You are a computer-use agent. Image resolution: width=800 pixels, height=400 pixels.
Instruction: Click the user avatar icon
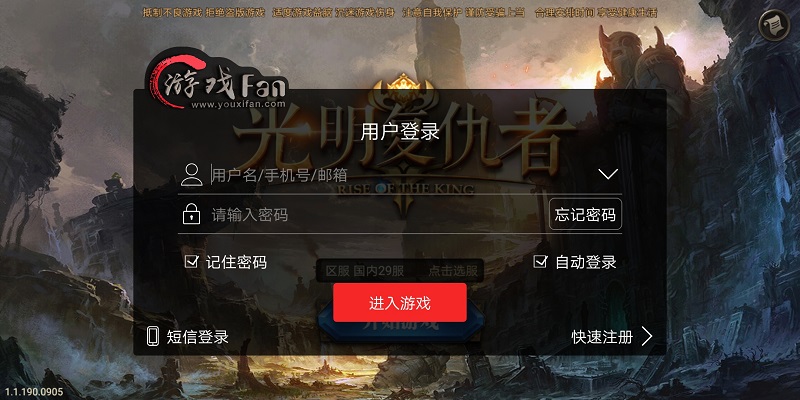[192, 175]
